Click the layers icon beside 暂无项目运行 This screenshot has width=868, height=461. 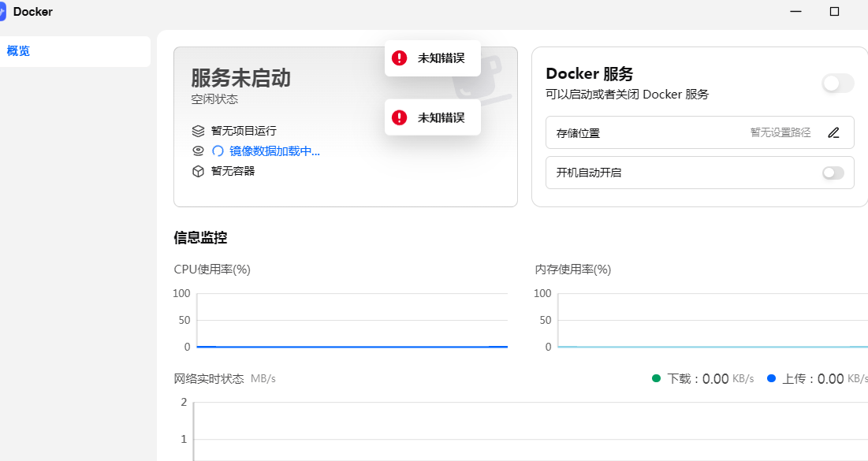[198, 131]
